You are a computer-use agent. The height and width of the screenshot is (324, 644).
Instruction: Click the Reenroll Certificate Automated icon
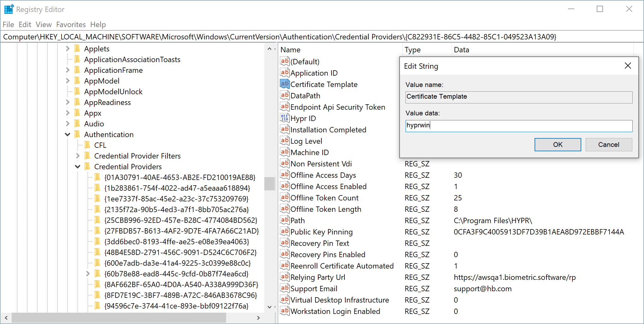click(x=284, y=265)
